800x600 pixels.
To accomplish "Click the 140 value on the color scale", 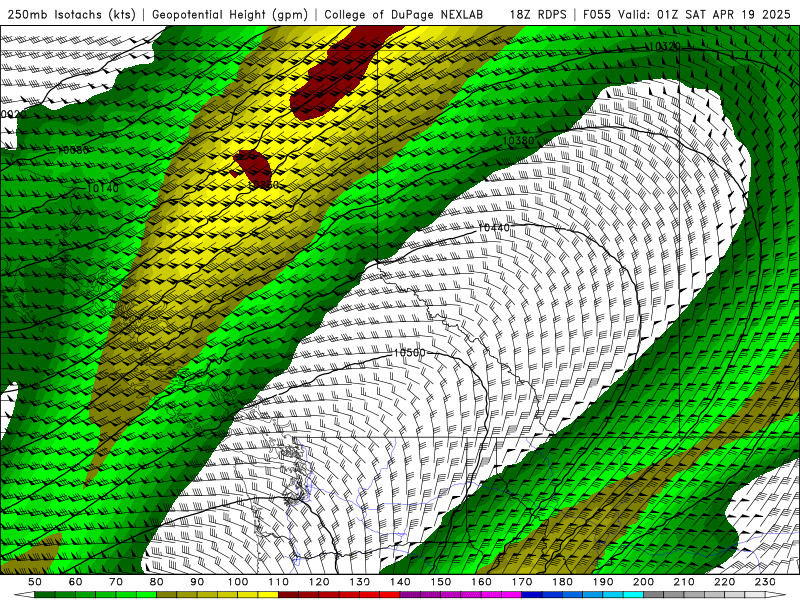I will (400, 582).
